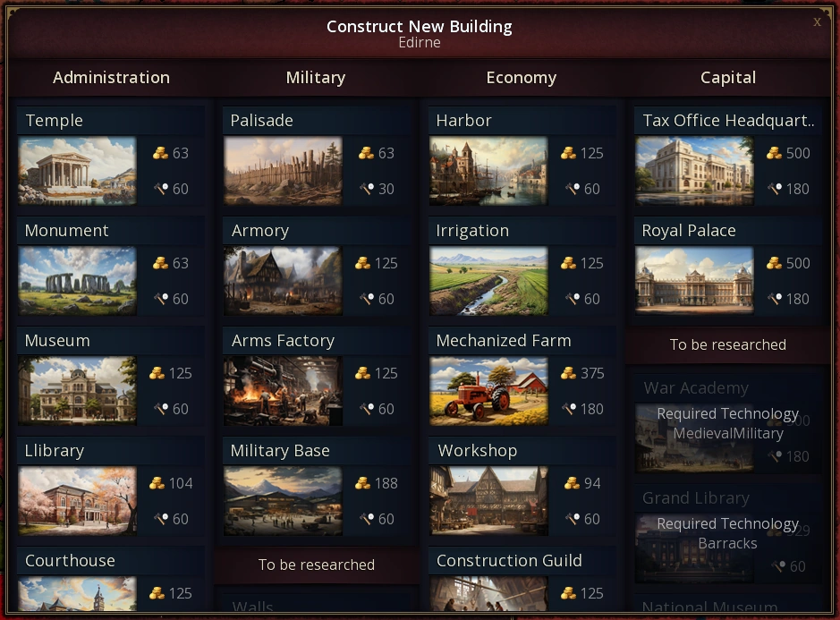Choose the Palisade building picture

click(283, 171)
